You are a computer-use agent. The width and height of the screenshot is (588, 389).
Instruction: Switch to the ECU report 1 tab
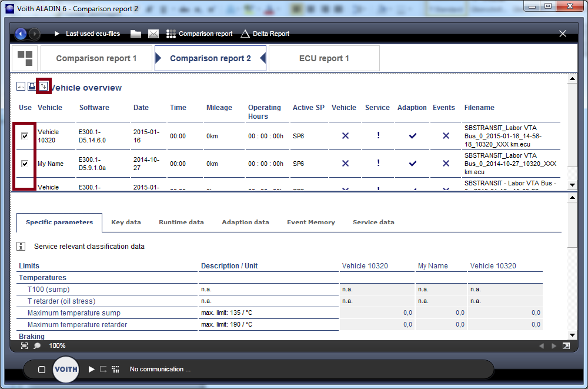click(x=324, y=58)
